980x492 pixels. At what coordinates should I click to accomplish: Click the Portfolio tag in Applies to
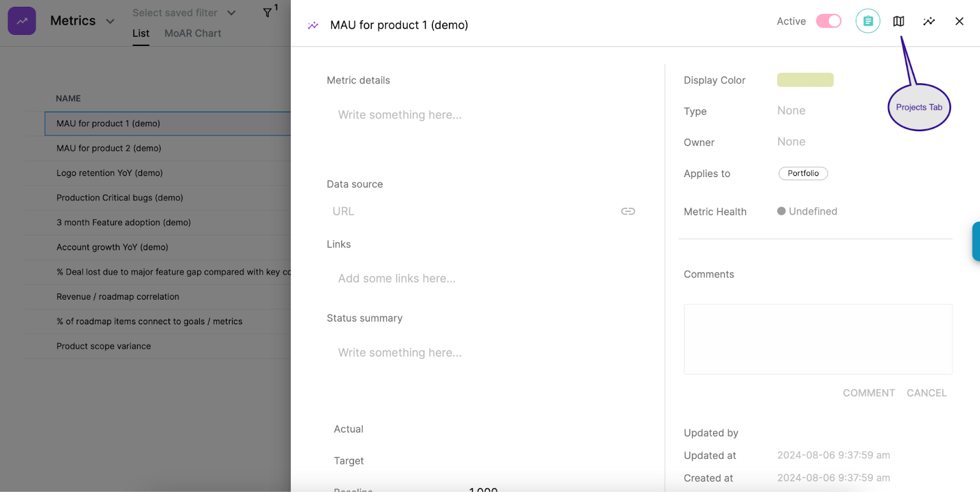click(803, 173)
